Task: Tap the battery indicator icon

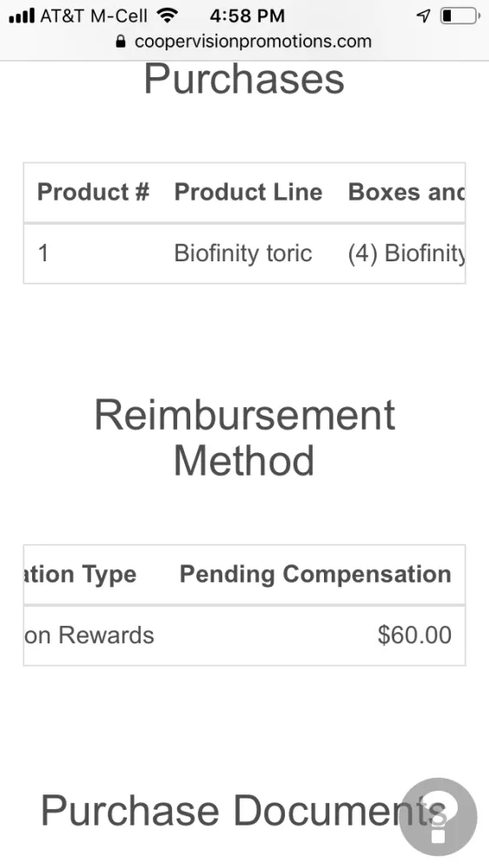Action: click(x=460, y=16)
